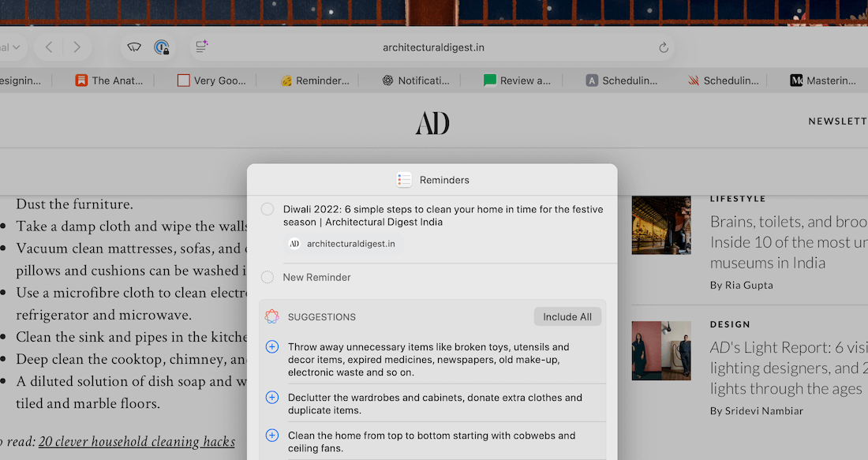Reload the page with the refresh icon
Viewport: 868px width, 460px height.
click(x=664, y=47)
